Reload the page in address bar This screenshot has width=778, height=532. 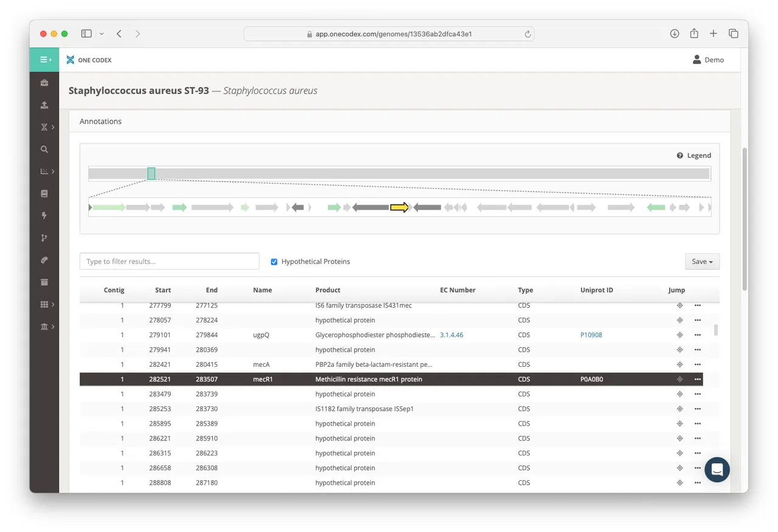click(x=528, y=34)
